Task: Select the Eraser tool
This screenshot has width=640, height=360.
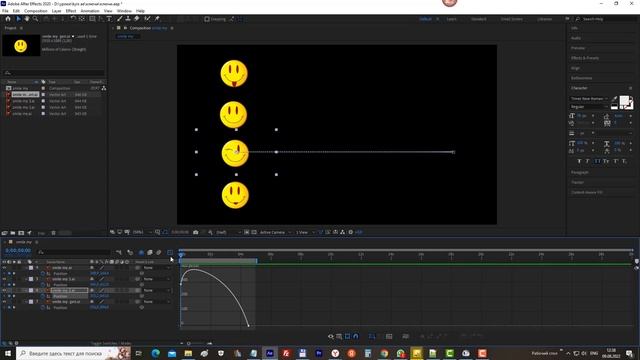Action: (x=137, y=19)
